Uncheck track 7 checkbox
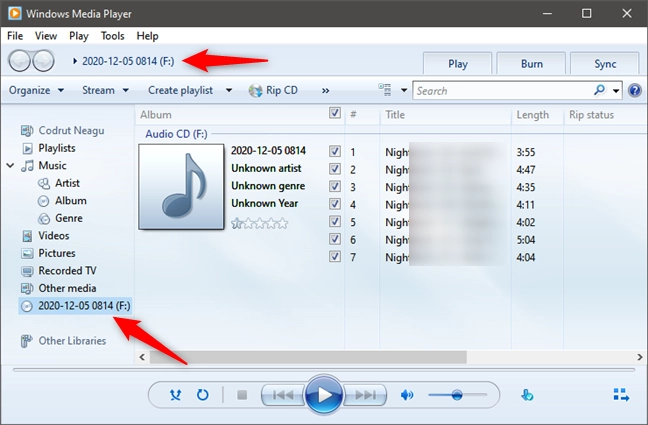 click(x=335, y=256)
